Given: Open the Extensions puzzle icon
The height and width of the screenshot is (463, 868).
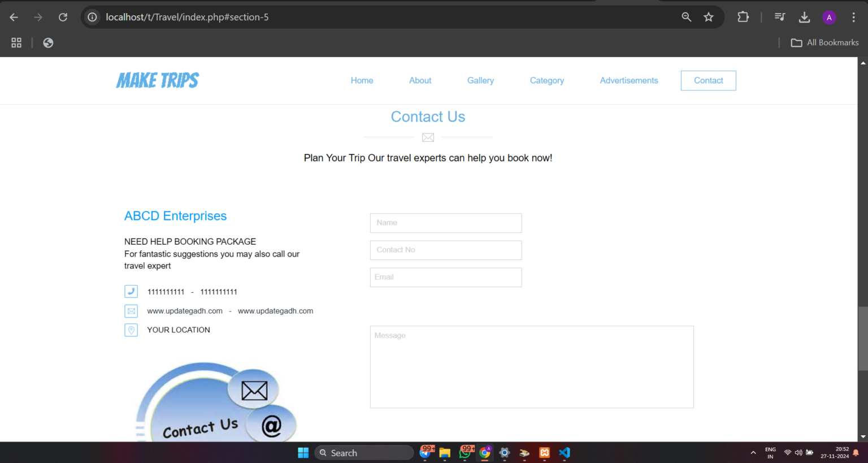Looking at the screenshot, I should tap(743, 17).
